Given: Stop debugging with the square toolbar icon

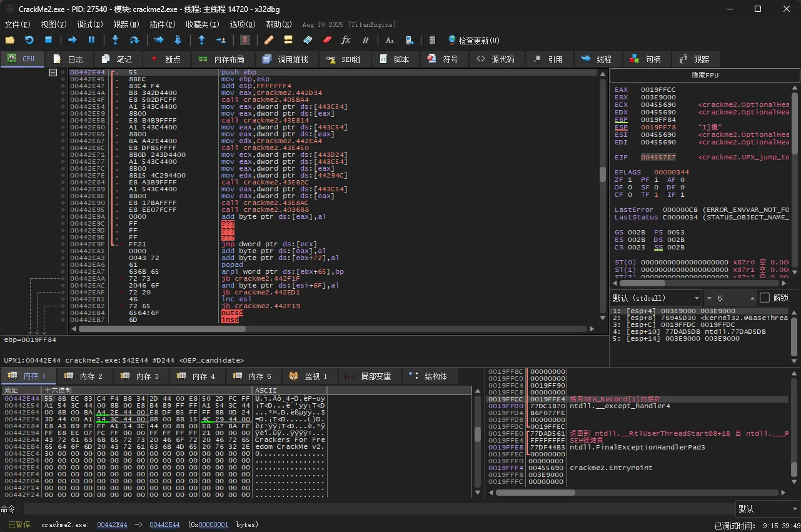Looking at the screenshot, I should (48, 40).
